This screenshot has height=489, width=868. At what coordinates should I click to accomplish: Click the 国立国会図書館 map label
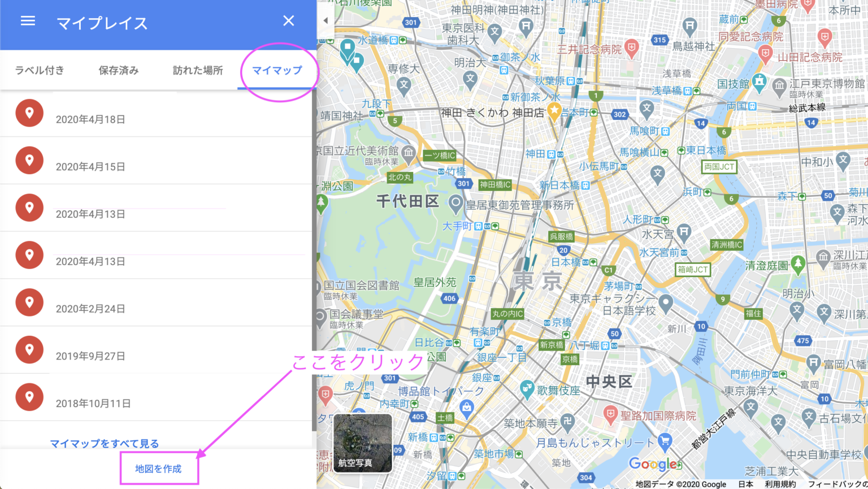(x=362, y=285)
